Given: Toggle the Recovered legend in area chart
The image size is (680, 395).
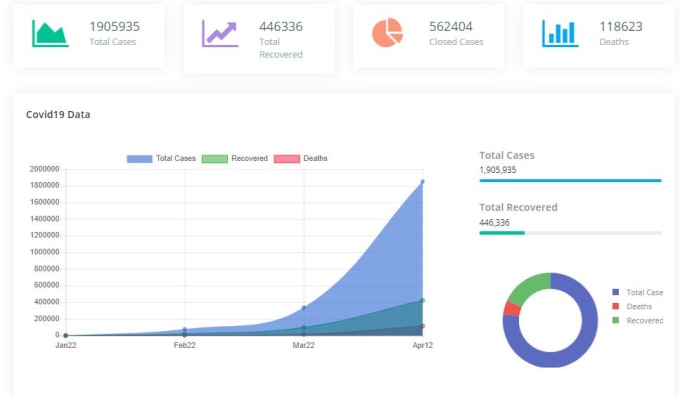Looking at the screenshot, I should [235, 159].
